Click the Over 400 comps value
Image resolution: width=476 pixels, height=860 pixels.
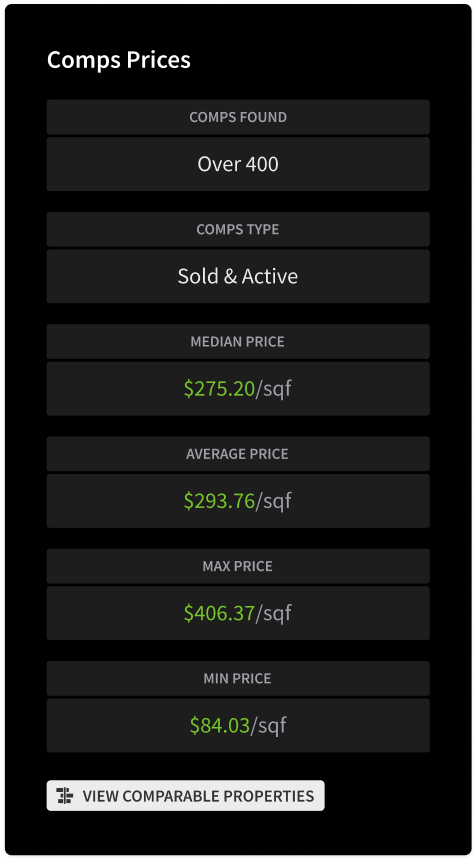coord(238,164)
